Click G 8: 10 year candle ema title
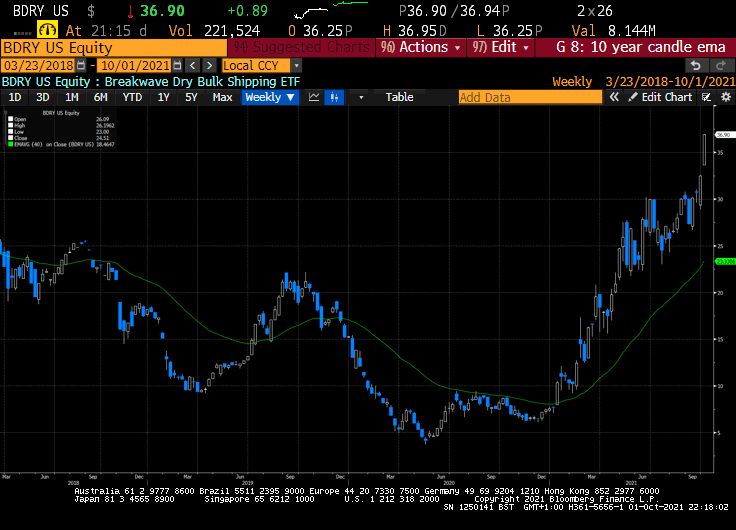 [x=641, y=47]
